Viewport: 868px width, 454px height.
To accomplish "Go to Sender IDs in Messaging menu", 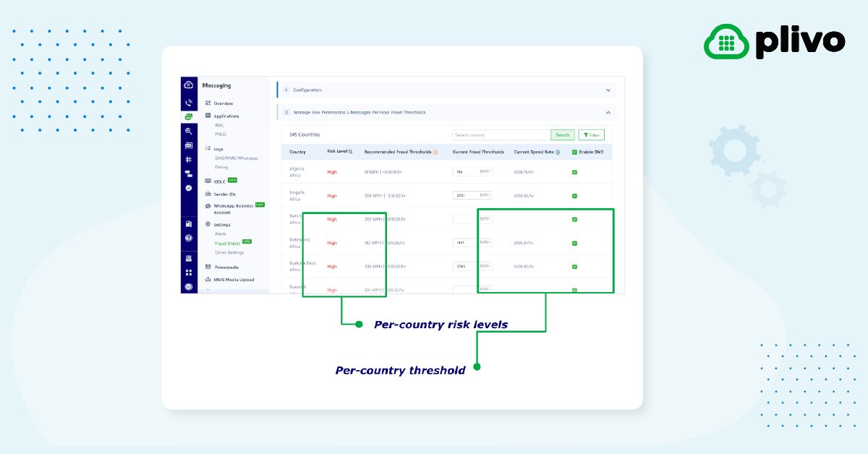I will click(x=226, y=194).
